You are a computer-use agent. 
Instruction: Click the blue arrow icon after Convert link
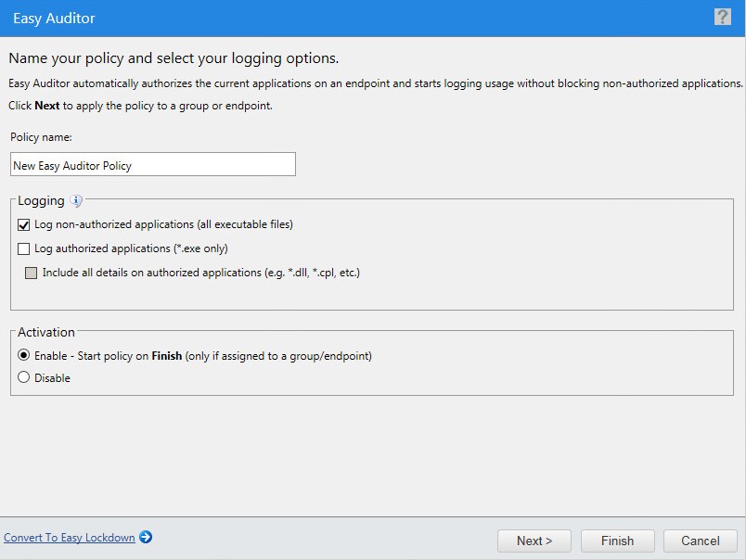tap(146, 537)
